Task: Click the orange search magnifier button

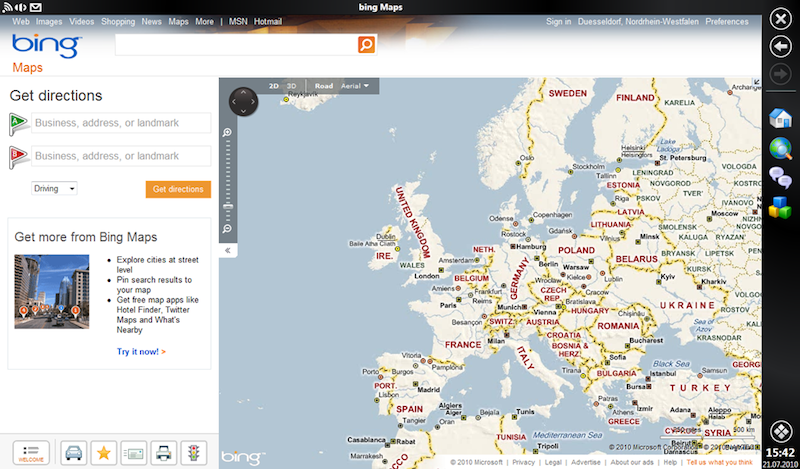Action: [366, 44]
